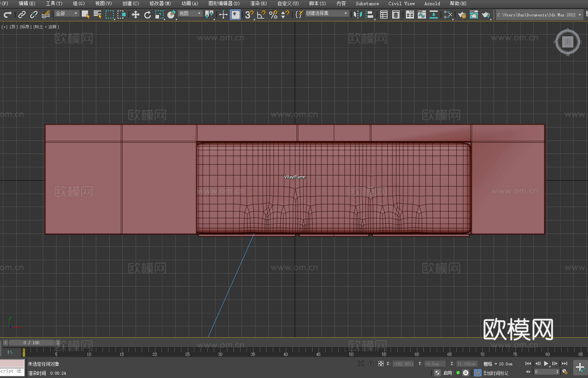Open the Curve Editor
588x378 pixels.
point(422,14)
